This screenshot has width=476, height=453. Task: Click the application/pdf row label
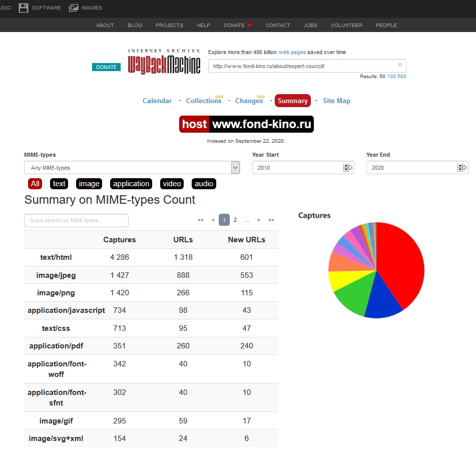[x=56, y=346]
